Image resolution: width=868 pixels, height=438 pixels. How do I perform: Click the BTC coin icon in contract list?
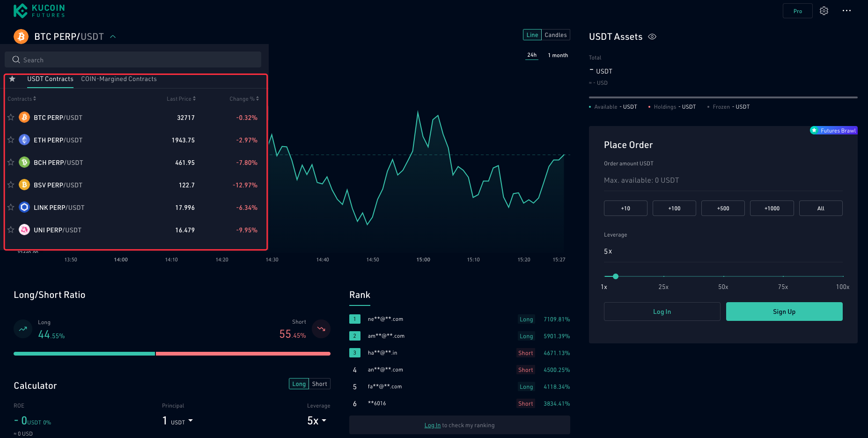tap(24, 117)
